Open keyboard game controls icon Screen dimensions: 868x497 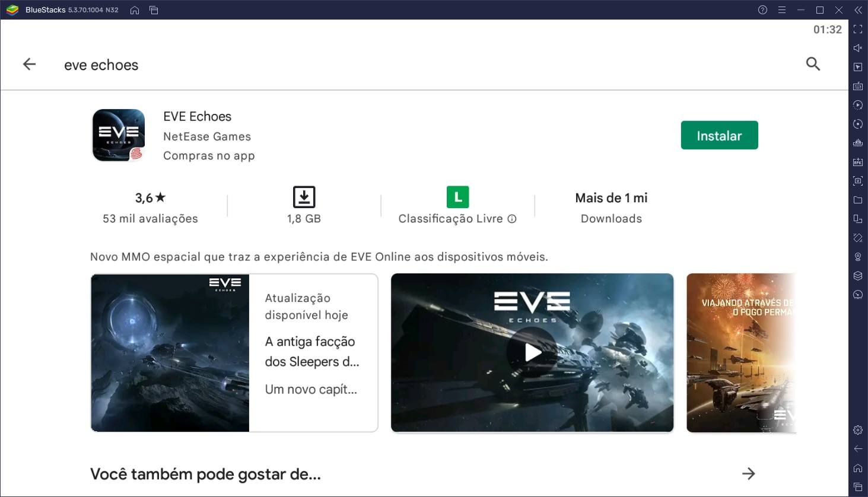pos(858,86)
